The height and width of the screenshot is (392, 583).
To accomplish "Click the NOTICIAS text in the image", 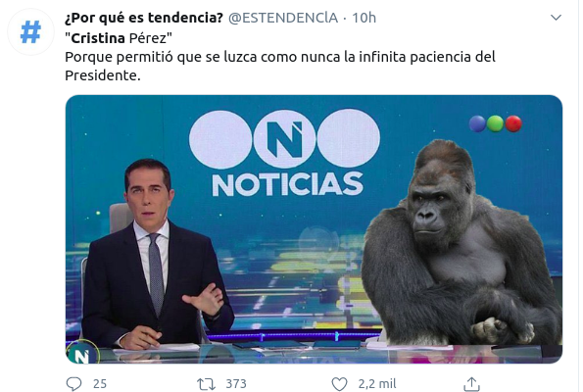I will (287, 183).
